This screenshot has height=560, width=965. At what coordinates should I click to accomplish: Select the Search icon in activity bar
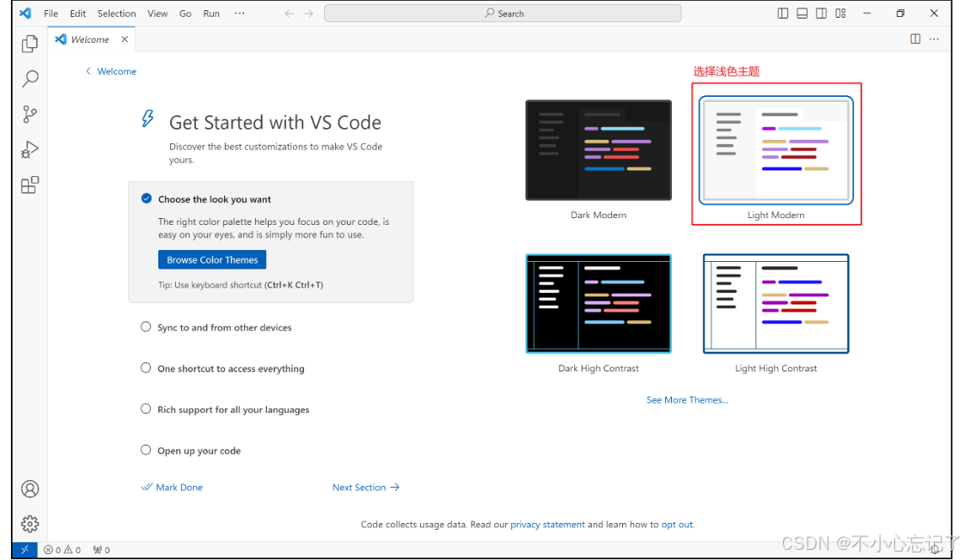[29, 78]
